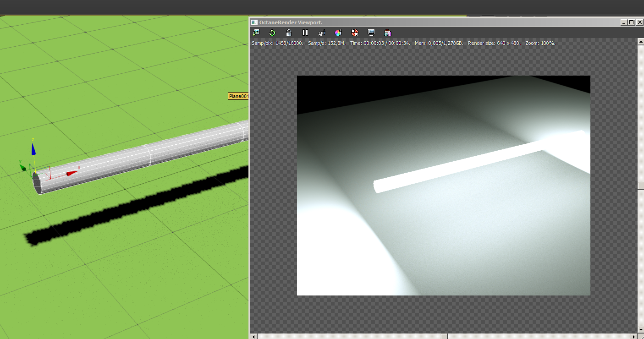644x339 pixels.
Task: Click the green Y axis gizmo arrow
Action: click(23, 168)
